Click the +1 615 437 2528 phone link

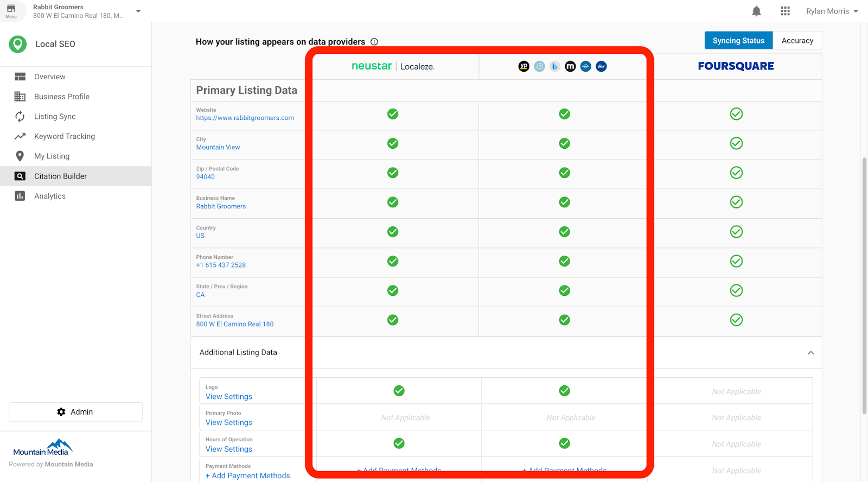click(x=221, y=265)
